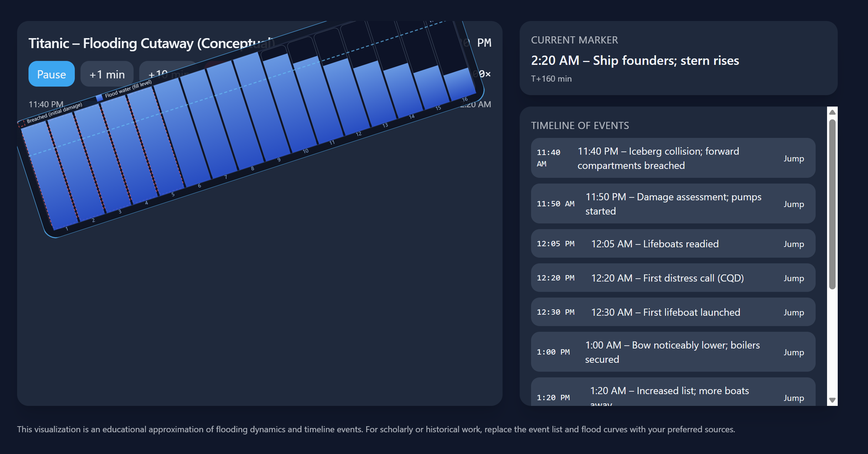This screenshot has height=454, width=868.
Task: Click the blue Flood water legend swatch
Action: pos(99,98)
